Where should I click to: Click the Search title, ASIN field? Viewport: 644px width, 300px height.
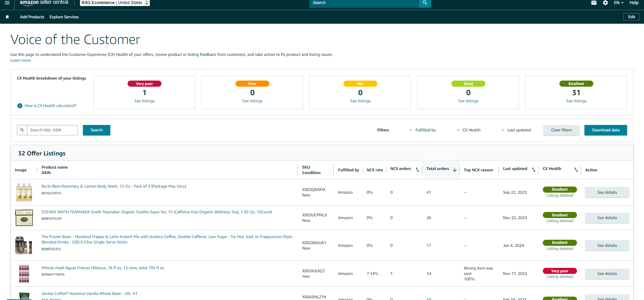pos(52,130)
